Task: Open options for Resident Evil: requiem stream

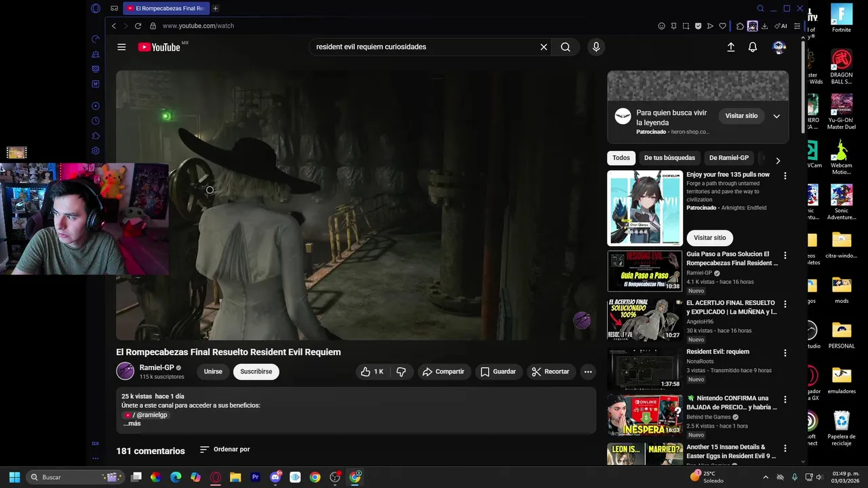Action: pyautogui.click(x=785, y=353)
